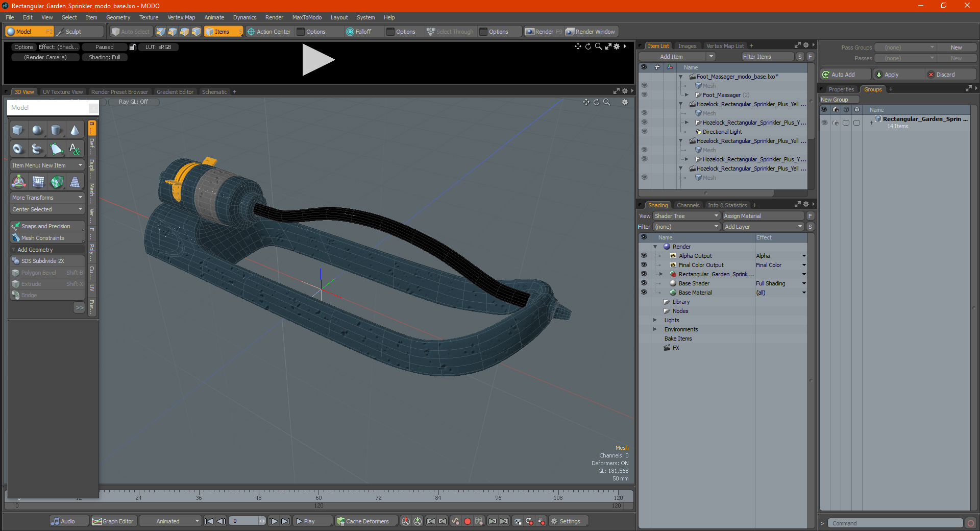980x531 pixels.
Task: Toggle visibility of Base Material
Action: [644, 293]
